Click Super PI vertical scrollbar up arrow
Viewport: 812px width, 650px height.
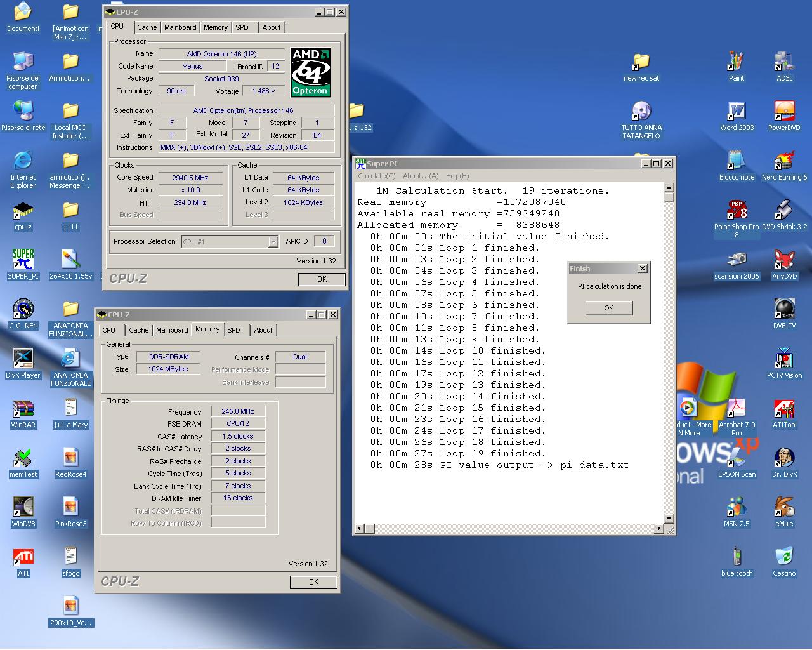pos(669,187)
